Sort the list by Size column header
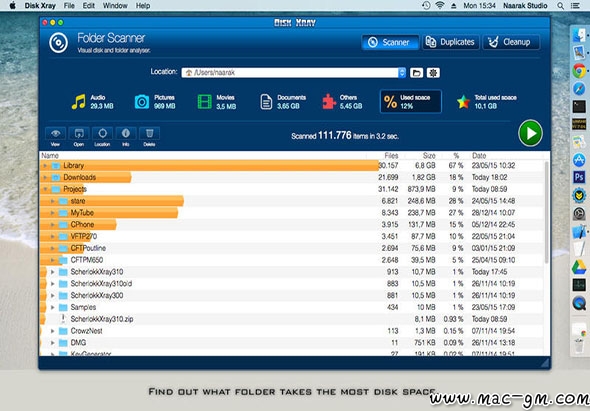The height and width of the screenshot is (411, 590). pos(429,155)
